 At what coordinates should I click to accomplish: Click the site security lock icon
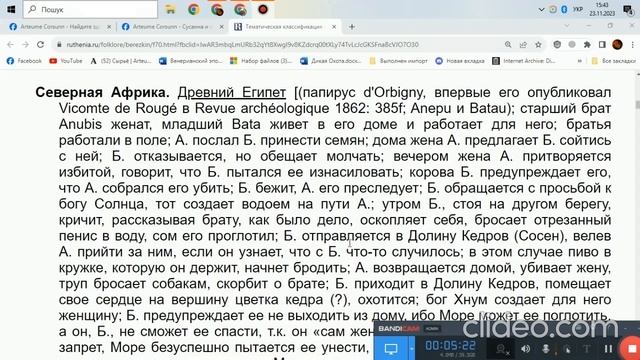(x=59, y=44)
